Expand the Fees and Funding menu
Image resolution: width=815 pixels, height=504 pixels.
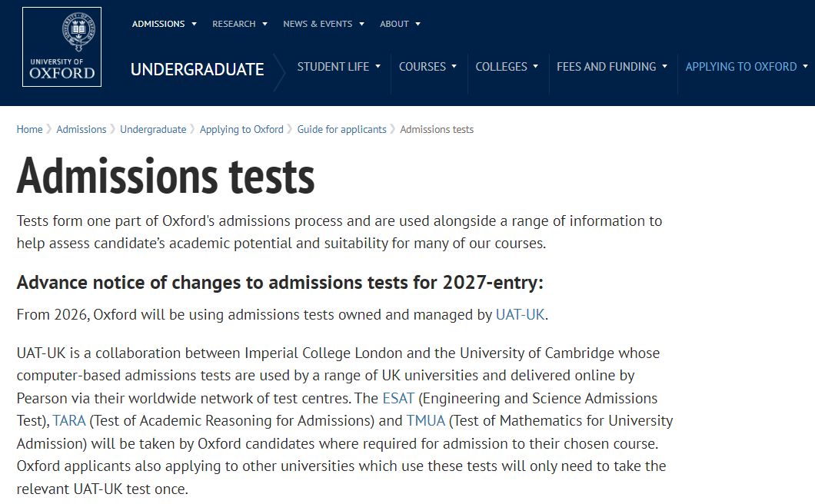point(612,67)
